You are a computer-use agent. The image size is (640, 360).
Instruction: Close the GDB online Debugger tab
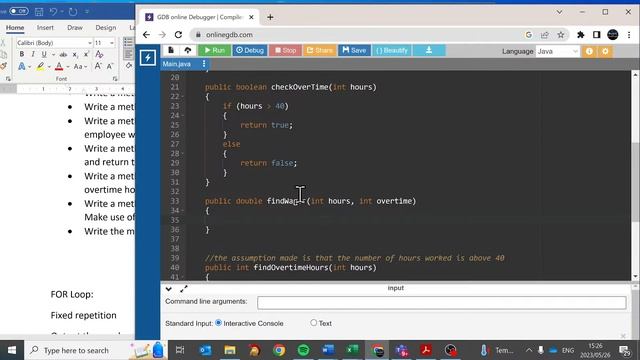[x=251, y=17]
